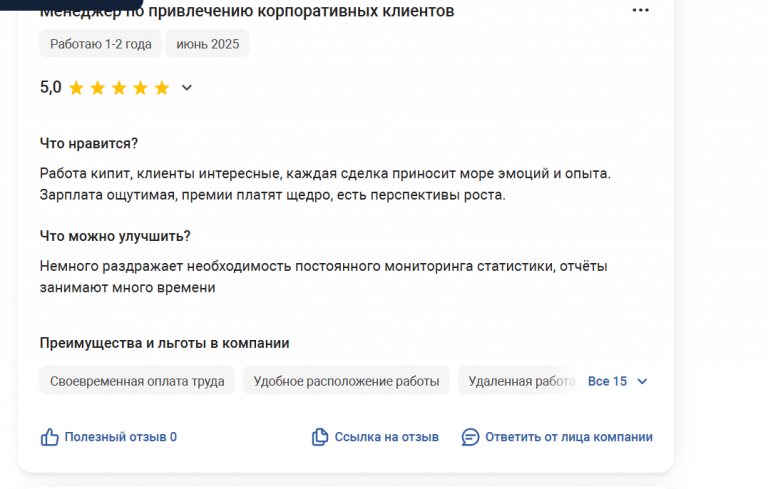Expand all 15 benefits list

pos(607,381)
